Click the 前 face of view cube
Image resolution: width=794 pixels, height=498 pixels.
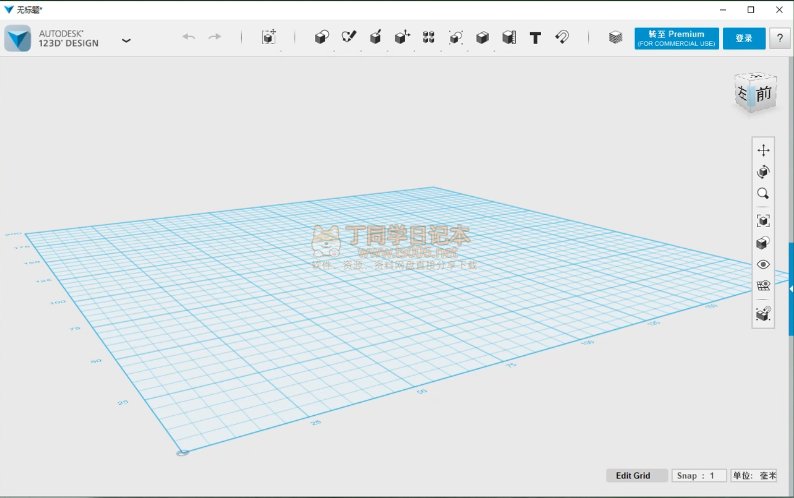[764, 95]
